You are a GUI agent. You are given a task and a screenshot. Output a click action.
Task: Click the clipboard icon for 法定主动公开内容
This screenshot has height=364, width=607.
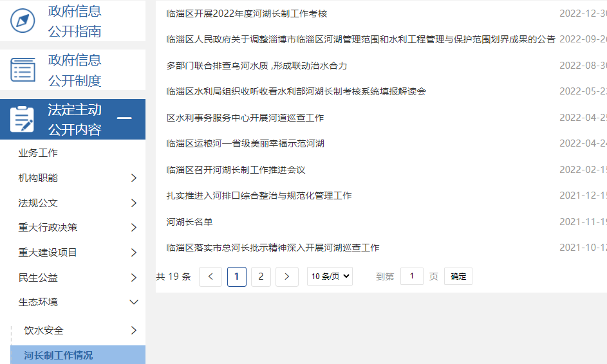click(23, 120)
